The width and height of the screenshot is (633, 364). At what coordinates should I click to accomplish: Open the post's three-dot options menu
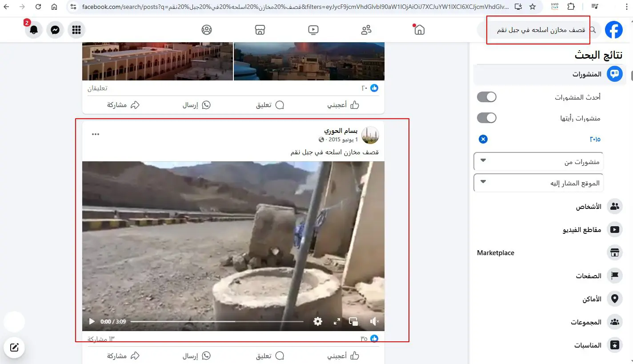(x=96, y=134)
